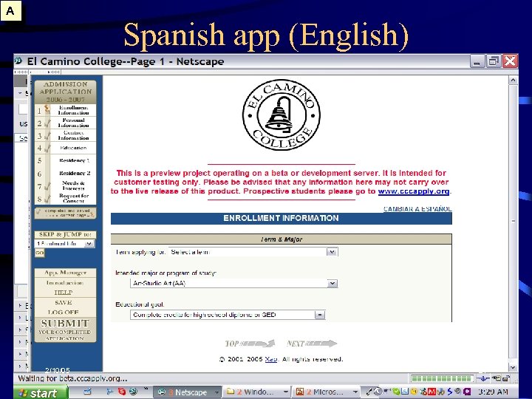Open the Skip & Jump to dropdown

tap(64, 244)
